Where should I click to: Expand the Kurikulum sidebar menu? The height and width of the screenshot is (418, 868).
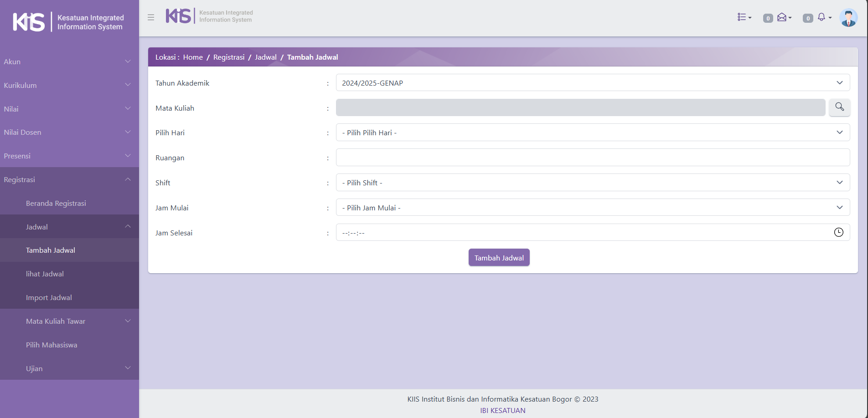[x=68, y=85]
